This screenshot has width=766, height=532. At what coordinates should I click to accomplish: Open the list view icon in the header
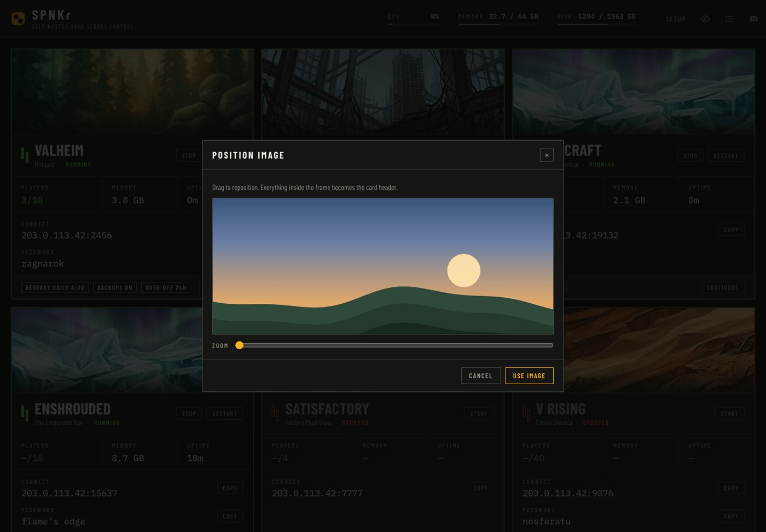pyautogui.click(x=729, y=19)
